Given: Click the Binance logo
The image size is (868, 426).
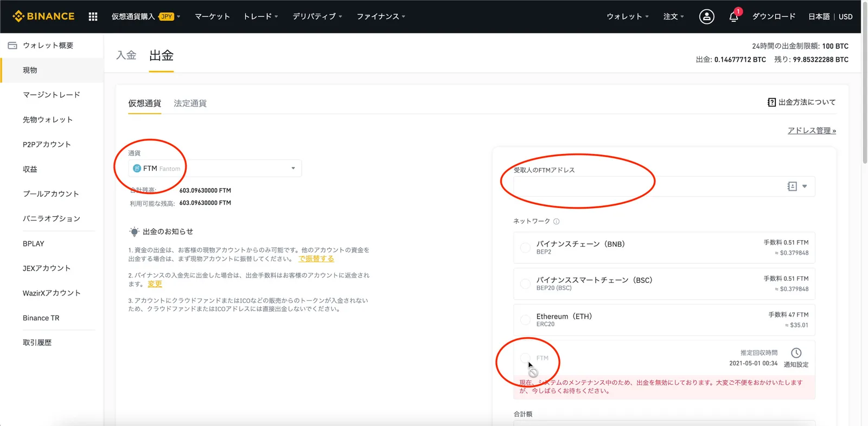Looking at the screenshot, I should pos(43,16).
